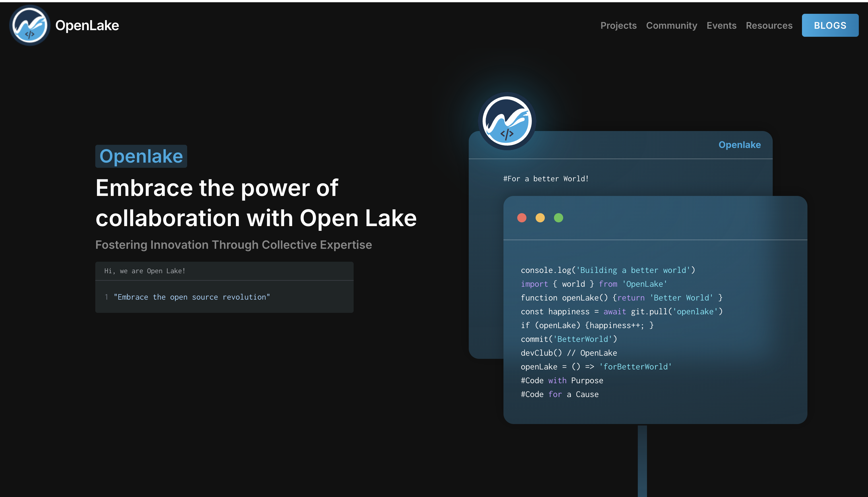Screen dimensions: 868x497
Task: Click the Openlake label on card header
Action: 739,145
